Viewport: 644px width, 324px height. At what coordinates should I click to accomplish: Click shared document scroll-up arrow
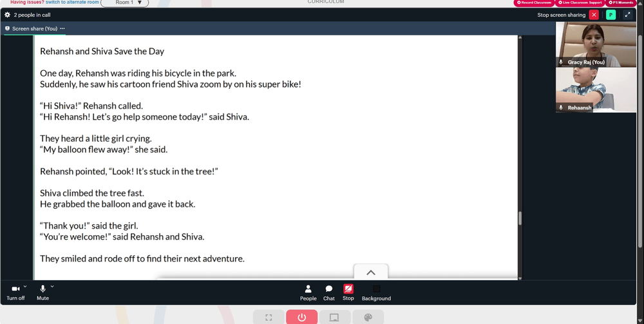point(520,37)
